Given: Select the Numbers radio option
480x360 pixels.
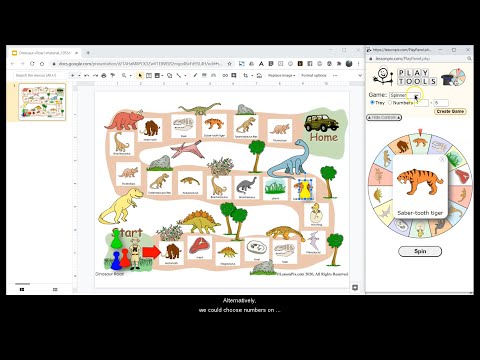Looking at the screenshot, I should point(390,103).
